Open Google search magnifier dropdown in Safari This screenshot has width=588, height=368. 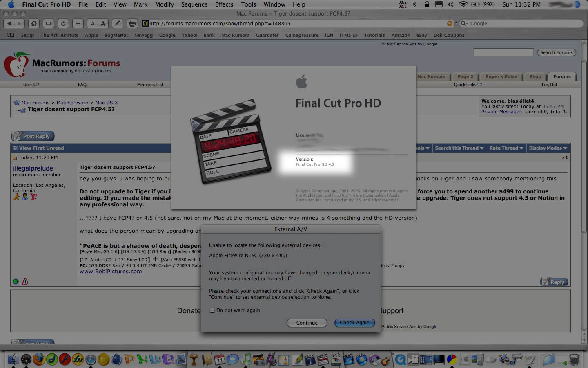(x=464, y=24)
